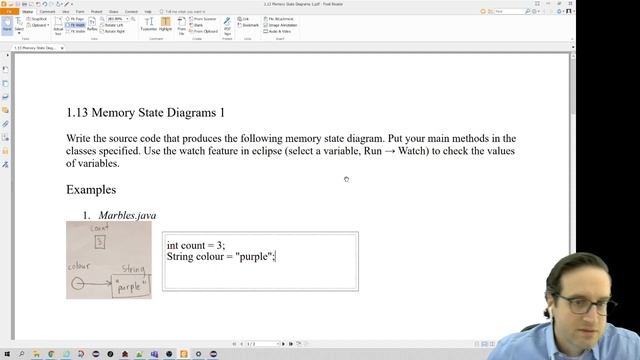Switch to the Connect ribbon tab
Screen dimensions: 640x360
click(x=131, y=11)
